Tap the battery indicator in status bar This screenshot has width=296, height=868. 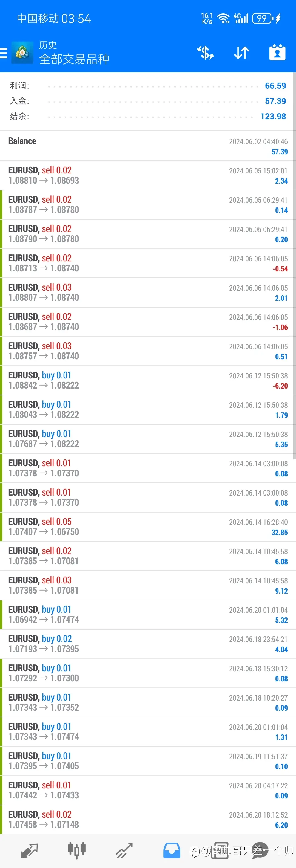262,18
